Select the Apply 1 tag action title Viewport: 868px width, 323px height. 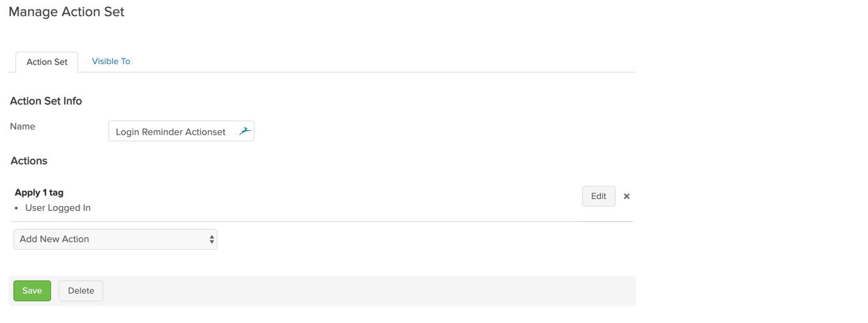[x=39, y=193]
